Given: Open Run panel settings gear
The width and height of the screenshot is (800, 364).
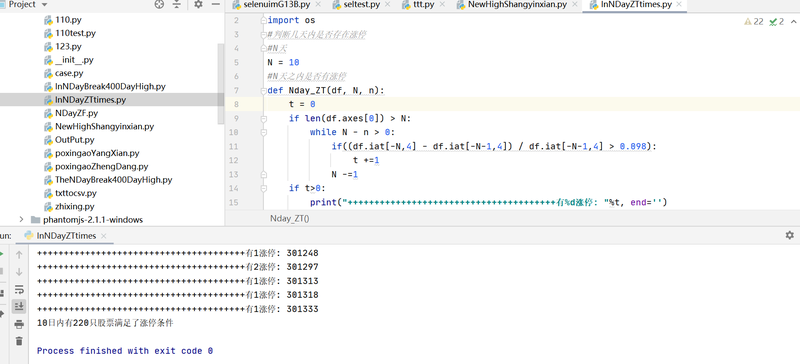Looking at the screenshot, I should [789, 235].
